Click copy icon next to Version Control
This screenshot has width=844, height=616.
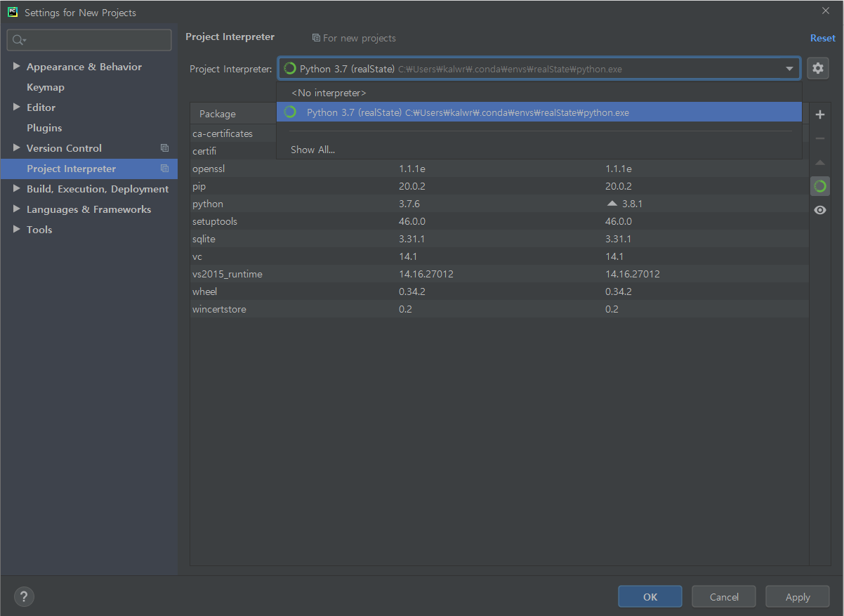164,148
